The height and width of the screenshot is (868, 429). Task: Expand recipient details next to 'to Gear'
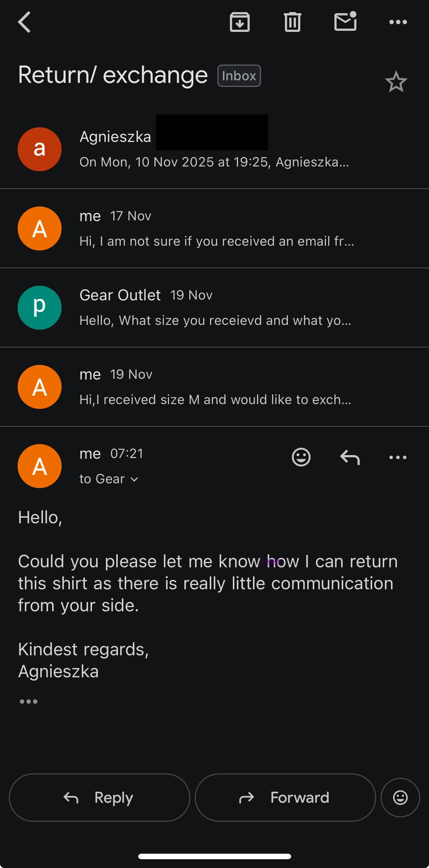coord(134,479)
